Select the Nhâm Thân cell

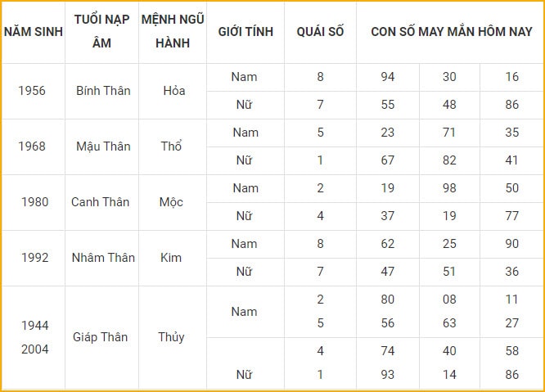pyautogui.click(x=103, y=258)
